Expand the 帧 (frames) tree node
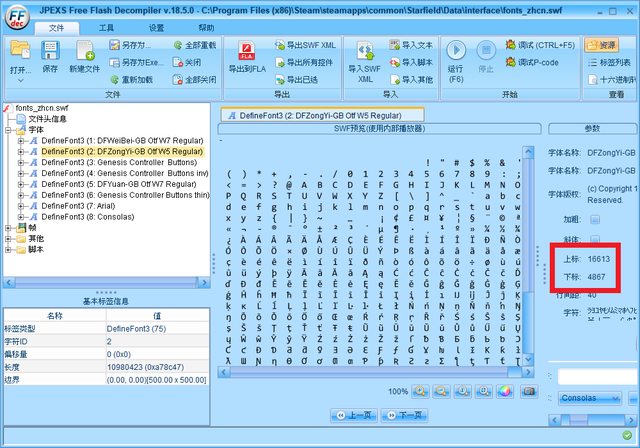The height and width of the screenshot is (448, 640). (9, 227)
